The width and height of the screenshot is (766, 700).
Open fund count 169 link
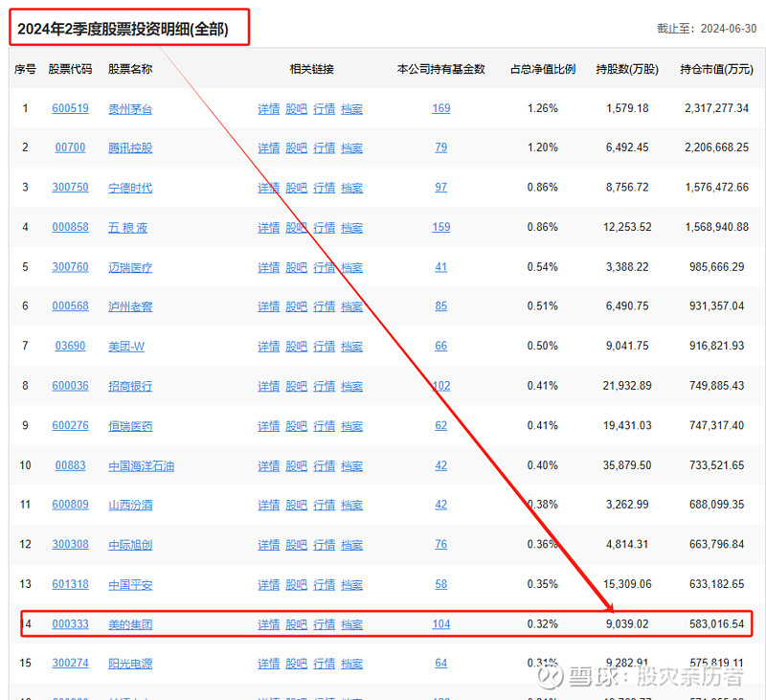441,108
